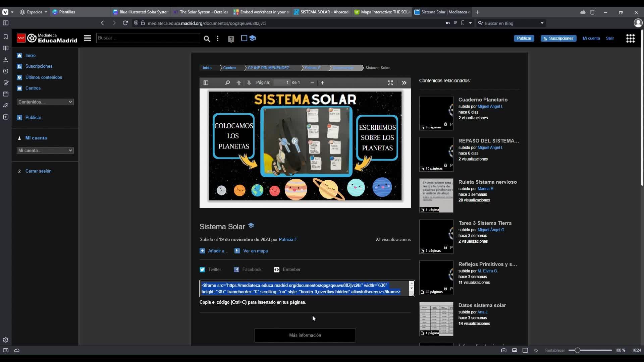Viewport: 644px width, 362px height.
Task: Open the Datos sistema solar thumbnail
Action: (436, 319)
